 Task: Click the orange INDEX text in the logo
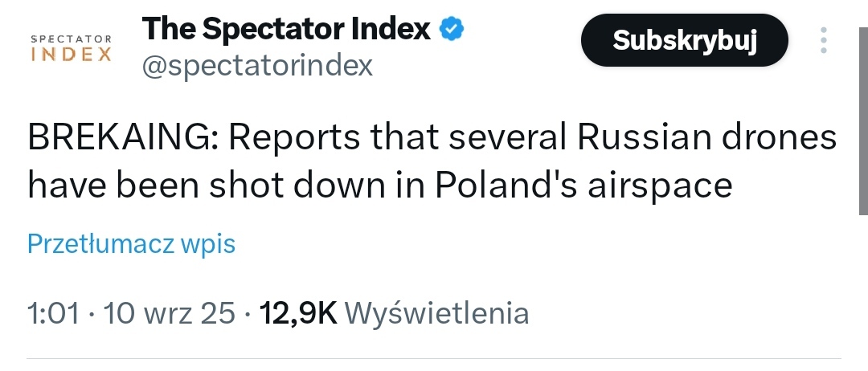tap(71, 55)
